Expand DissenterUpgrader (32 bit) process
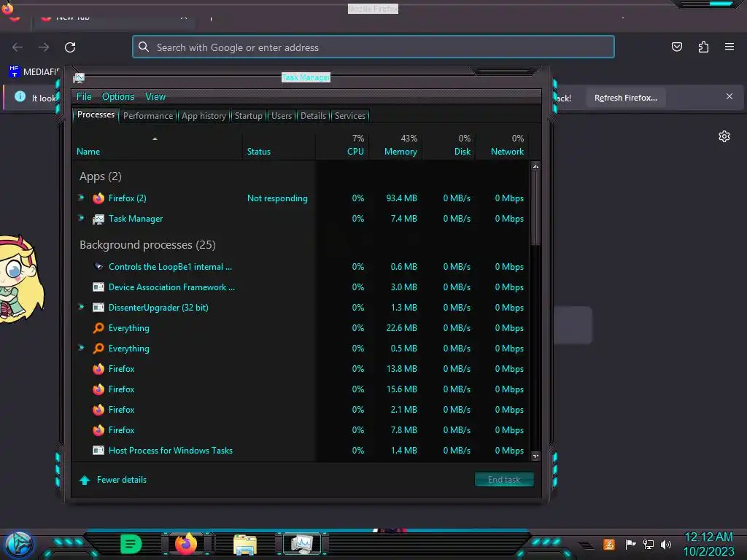Viewport: 747px width, 560px height. (81, 307)
